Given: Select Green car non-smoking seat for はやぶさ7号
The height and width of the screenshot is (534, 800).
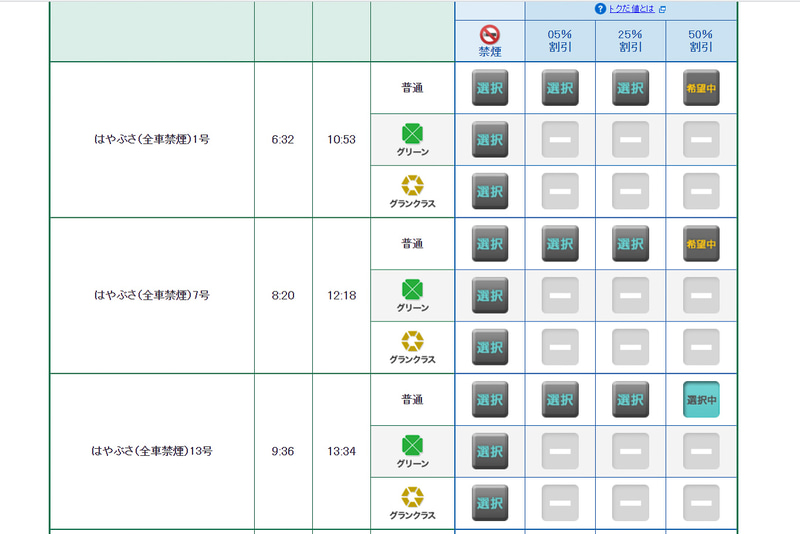Looking at the screenshot, I should pyautogui.click(x=490, y=295).
